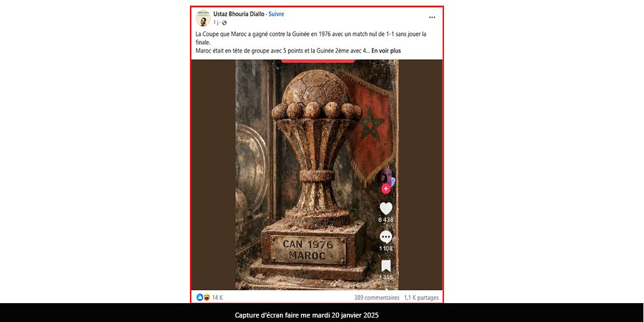The image size is (644, 322).
Task: Click the CAN 1976 MAROC plaque
Action: click(x=308, y=250)
